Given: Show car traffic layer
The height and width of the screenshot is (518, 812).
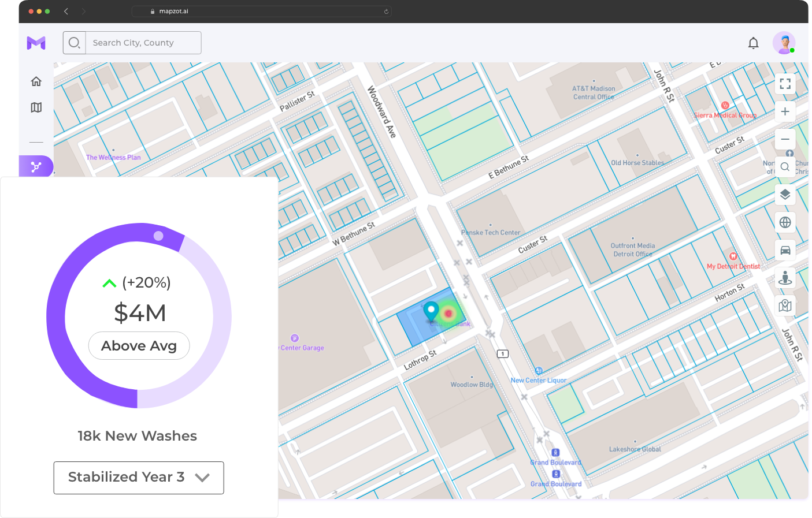Looking at the screenshot, I should 785,250.
